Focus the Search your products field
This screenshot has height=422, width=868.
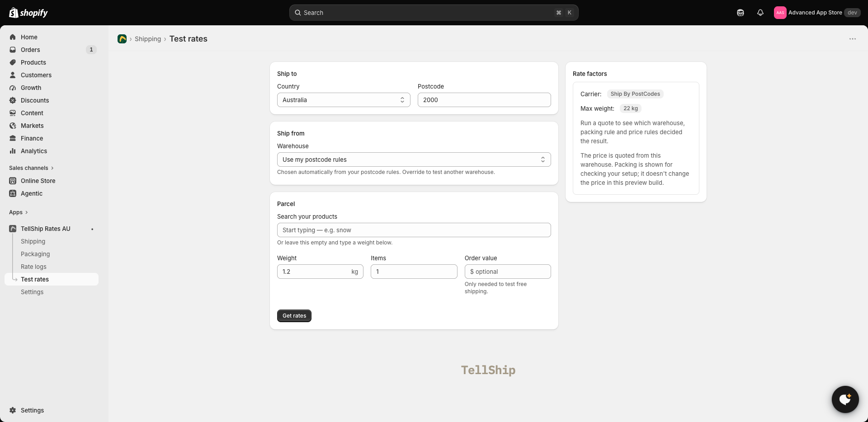tap(414, 230)
